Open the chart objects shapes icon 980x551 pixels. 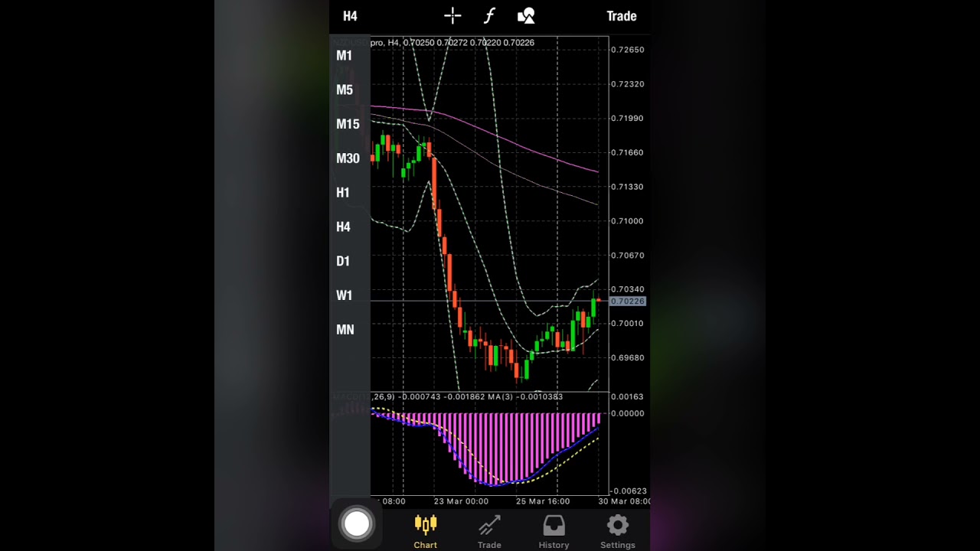(x=526, y=16)
